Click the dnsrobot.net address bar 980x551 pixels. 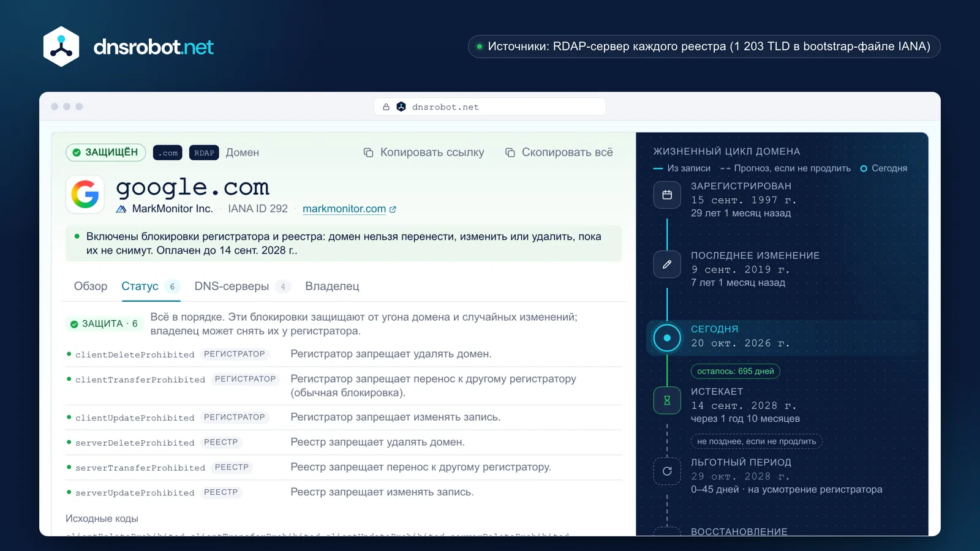point(490,107)
